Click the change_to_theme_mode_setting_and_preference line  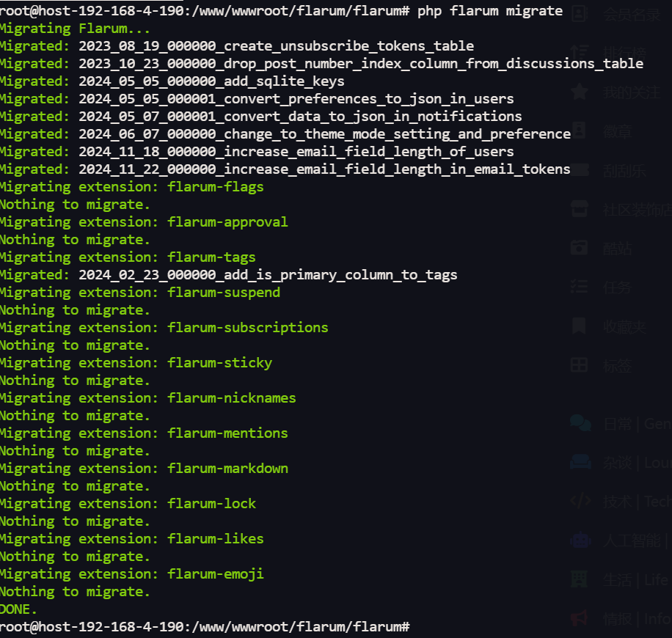click(x=285, y=134)
